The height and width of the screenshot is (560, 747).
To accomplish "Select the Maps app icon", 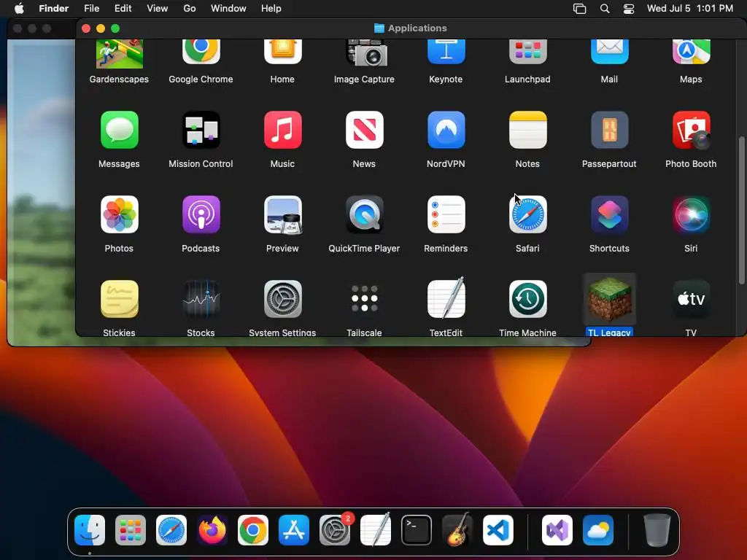I will (x=691, y=52).
